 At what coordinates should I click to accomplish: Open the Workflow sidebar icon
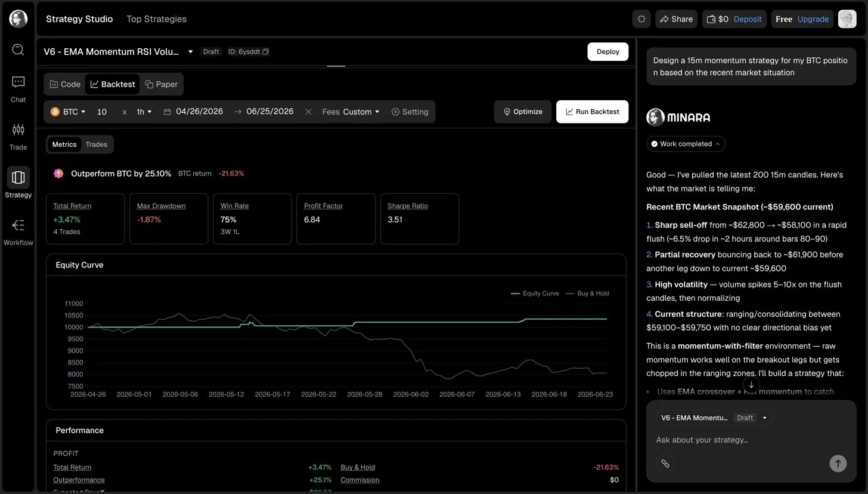(x=18, y=232)
